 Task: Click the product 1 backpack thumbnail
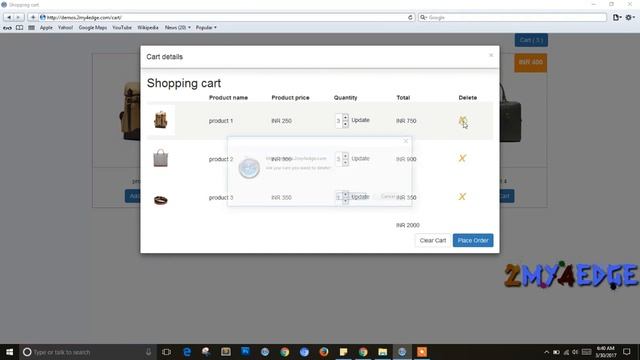click(161, 120)
